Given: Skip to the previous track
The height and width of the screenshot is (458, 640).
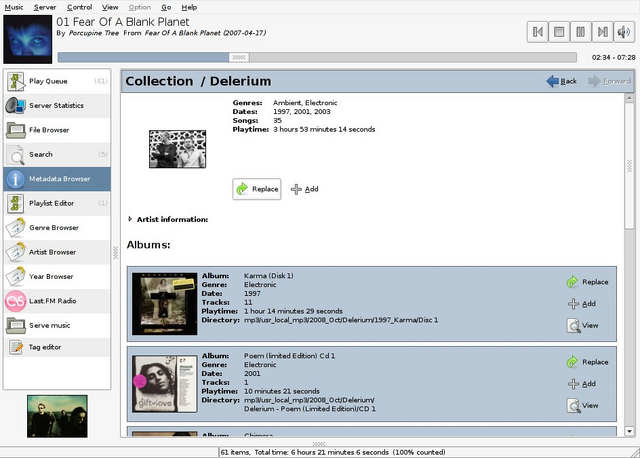Looking at the screenshot, I should 538,32.
